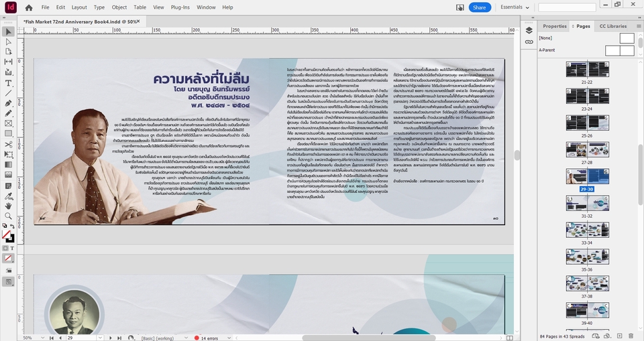Select the Scissors tool
The height and width of the screenshot is (341, 644).
9,145
